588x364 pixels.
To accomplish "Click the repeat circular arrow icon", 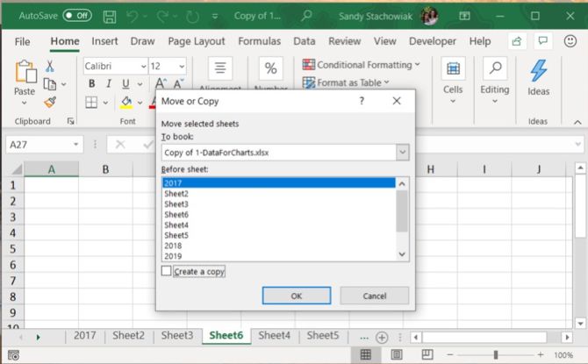I will pyautogui.click(x=192, y=17).
